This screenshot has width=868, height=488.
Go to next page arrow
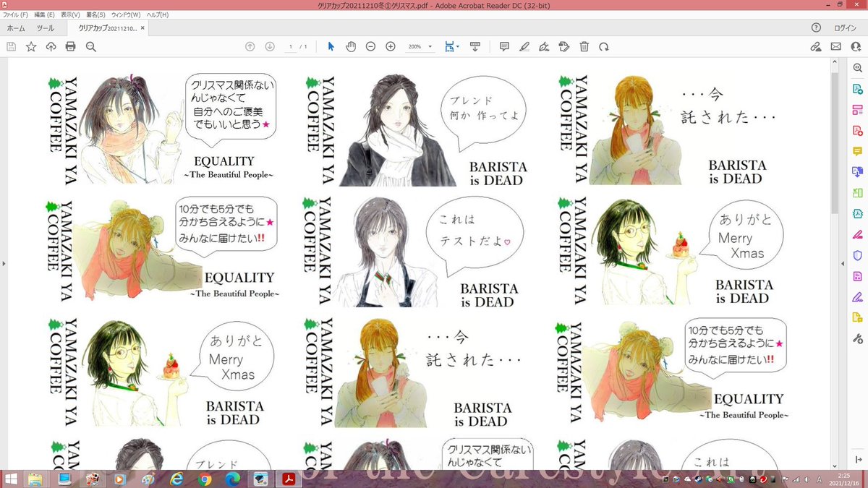click(x=270, y=46)
